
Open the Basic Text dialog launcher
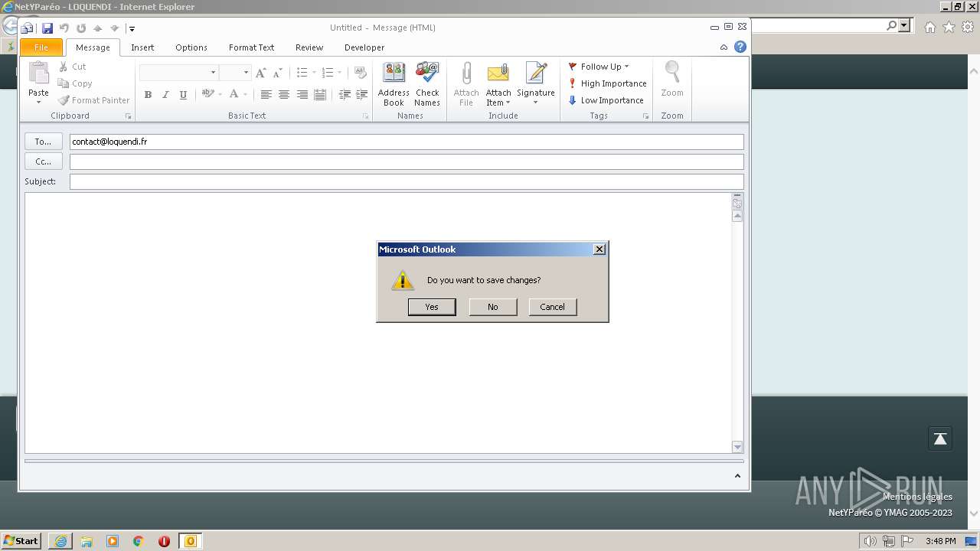pos(366,116)
